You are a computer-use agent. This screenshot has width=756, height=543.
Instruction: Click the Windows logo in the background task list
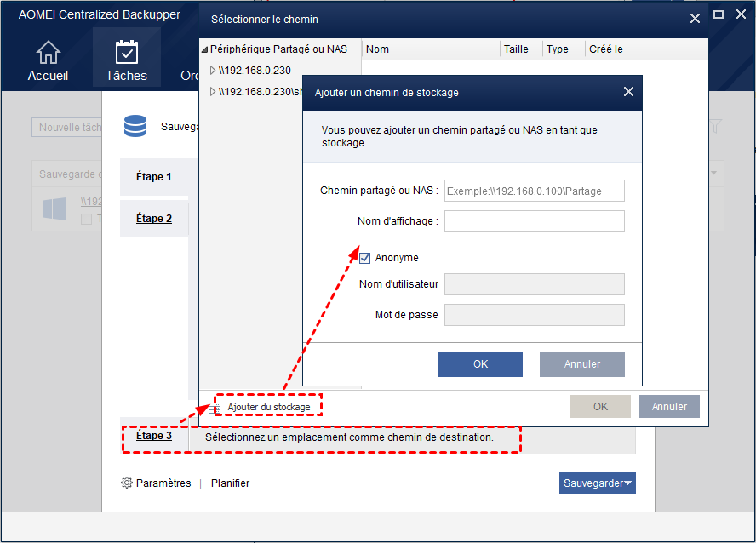coord(54,209)
